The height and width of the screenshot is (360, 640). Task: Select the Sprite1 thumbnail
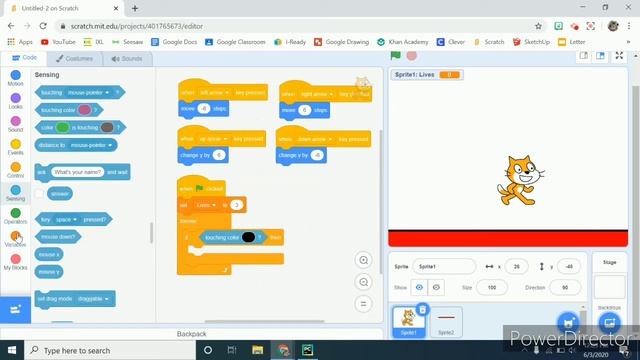pyautogui.click(x=409, y=322)
